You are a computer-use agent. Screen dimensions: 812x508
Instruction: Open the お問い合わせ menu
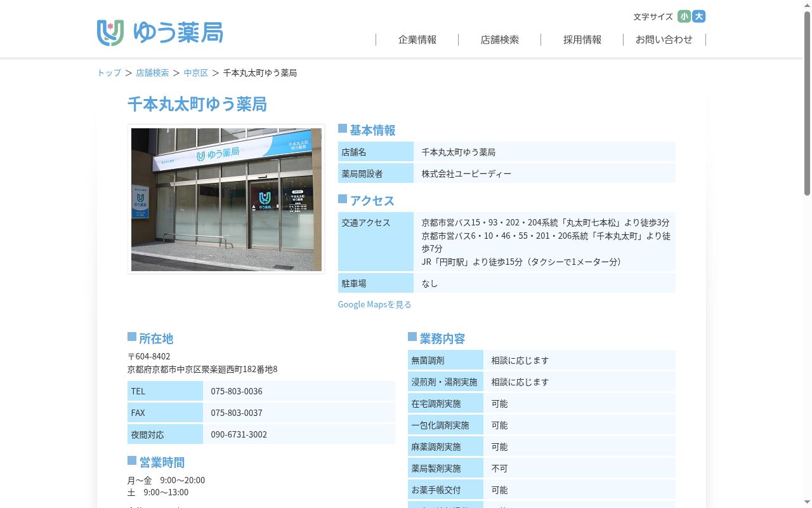click(664, 39)
